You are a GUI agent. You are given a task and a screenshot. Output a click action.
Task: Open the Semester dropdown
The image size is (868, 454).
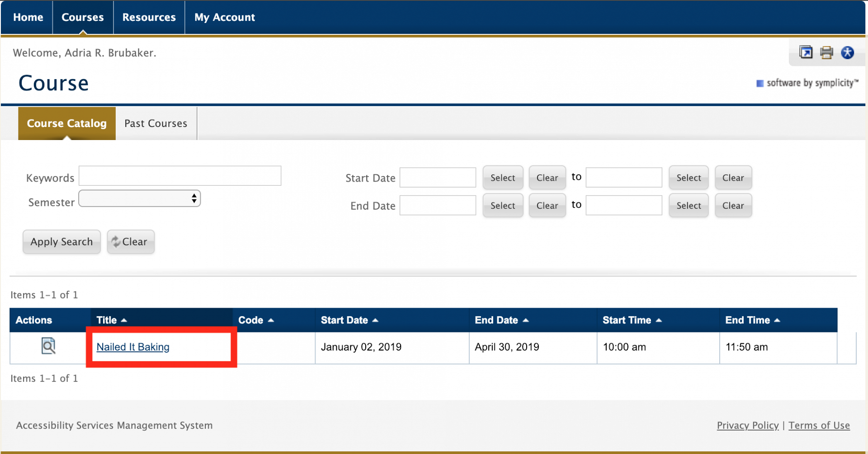pos(140,198)
